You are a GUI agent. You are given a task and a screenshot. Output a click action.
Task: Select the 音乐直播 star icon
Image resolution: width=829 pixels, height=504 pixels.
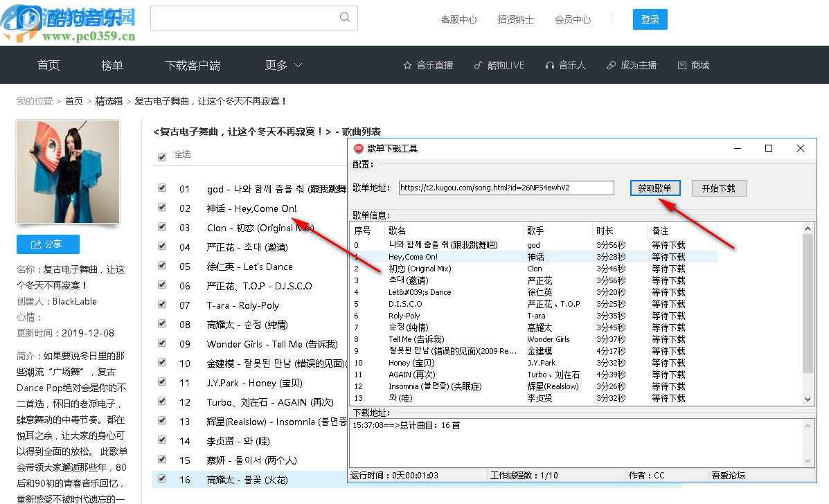point(406,64)
